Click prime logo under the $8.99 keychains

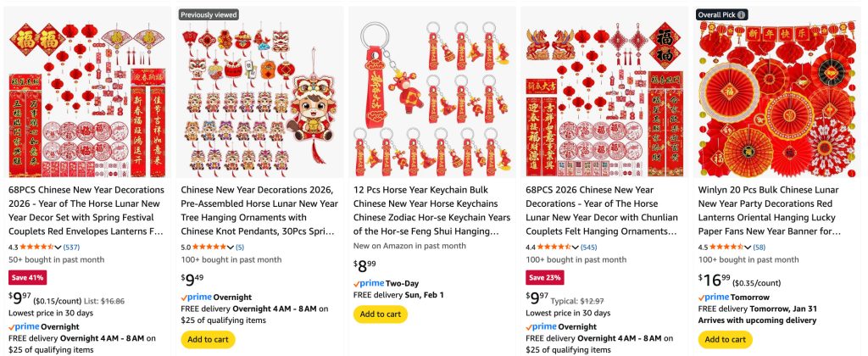(x=368, y=283)
